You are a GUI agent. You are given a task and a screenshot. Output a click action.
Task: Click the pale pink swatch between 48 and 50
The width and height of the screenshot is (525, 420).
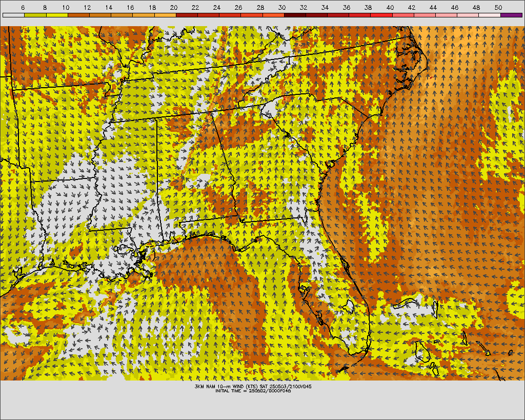[490, 15]
